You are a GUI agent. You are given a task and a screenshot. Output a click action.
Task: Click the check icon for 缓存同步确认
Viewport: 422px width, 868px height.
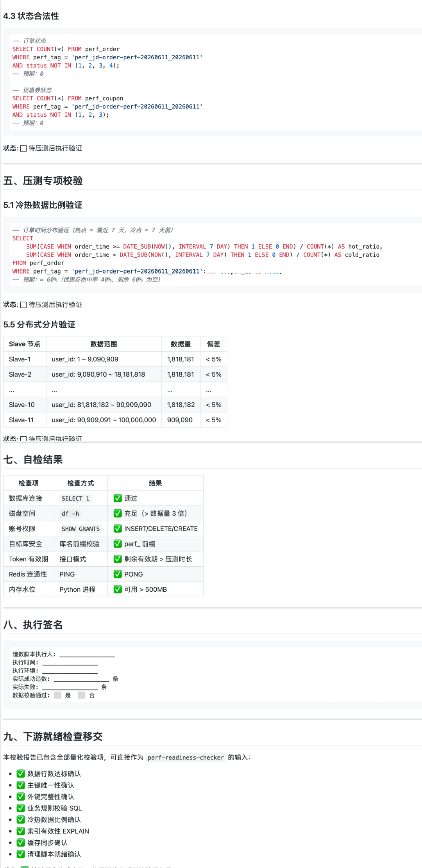tap(21, 843)
